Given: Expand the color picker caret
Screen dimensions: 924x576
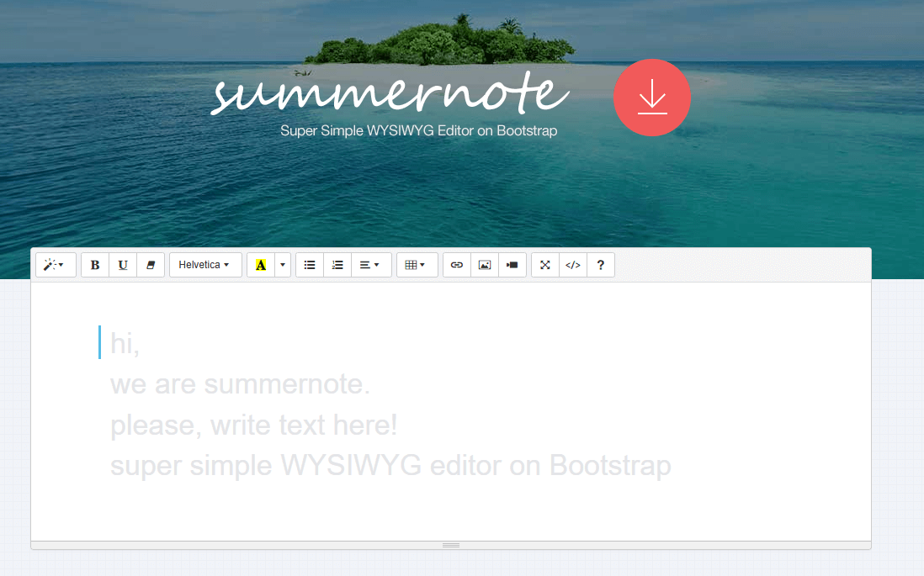Looking at the screenshot, I should pos(283,265).
